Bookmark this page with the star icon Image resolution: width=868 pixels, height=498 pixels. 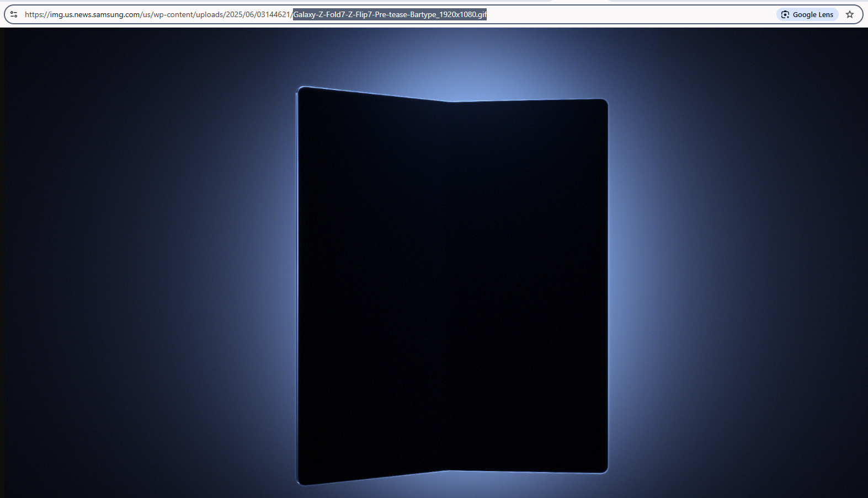click(x=850, y=14)
